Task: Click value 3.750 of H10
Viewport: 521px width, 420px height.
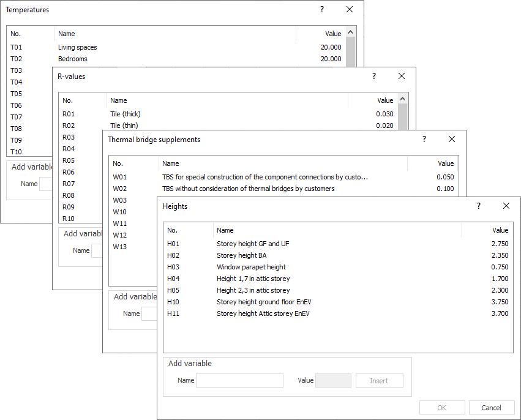Action: pyautogui.click(x=500, y=302)
